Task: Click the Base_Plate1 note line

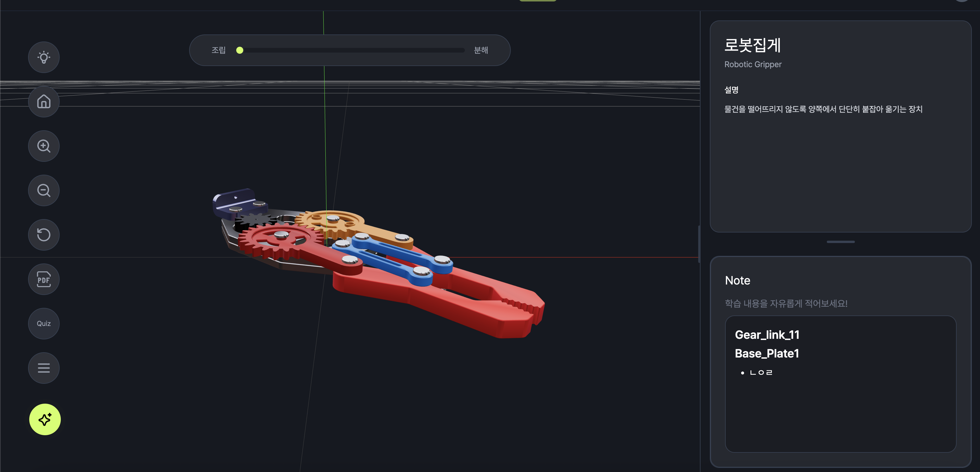Action: point(767,353)
